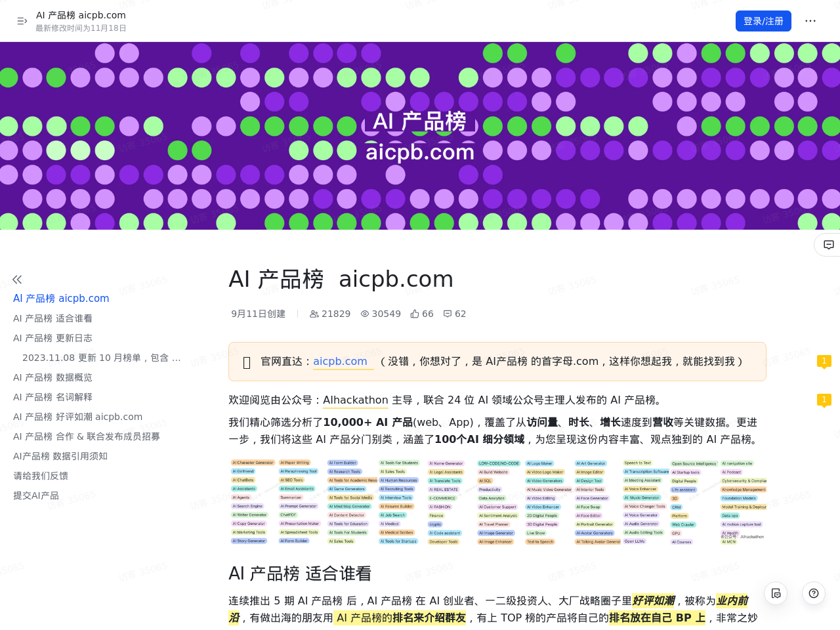This screenshot has height=630, width=840.
Task: Jump to AI 产品榜 好评如潮 aicpb.com section
Action: 77,417
